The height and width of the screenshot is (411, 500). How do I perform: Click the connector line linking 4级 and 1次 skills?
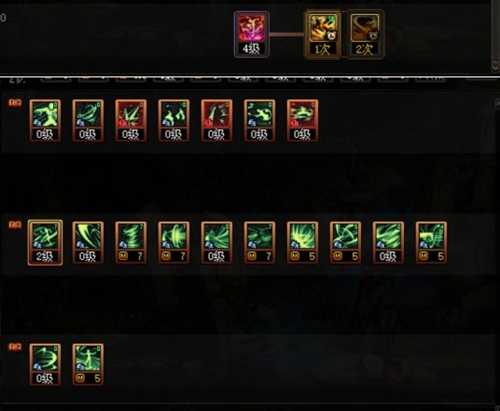click(x=287, y=34)
